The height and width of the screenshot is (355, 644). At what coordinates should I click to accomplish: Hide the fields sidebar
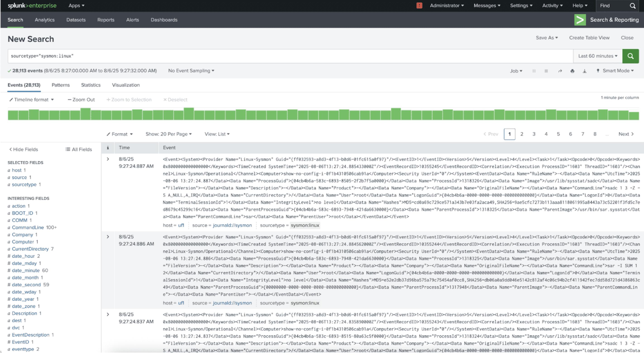coord(24,149)
